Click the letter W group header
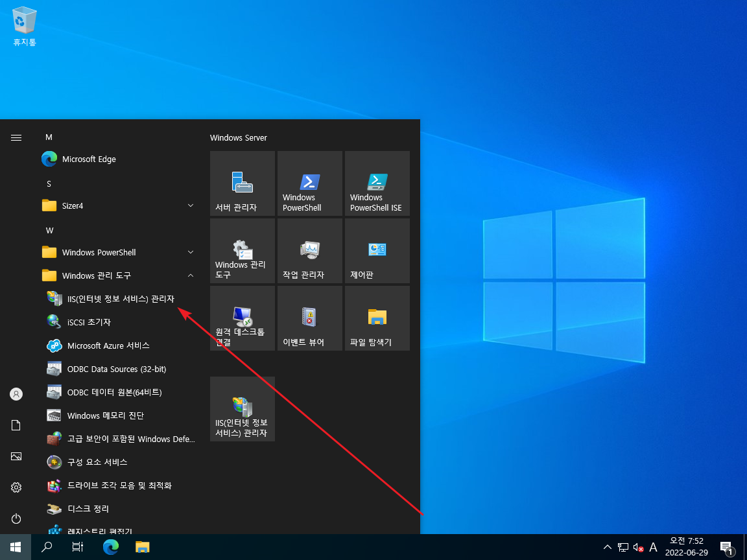This screenshot has width=747, height=560. (x=49, y=231)
